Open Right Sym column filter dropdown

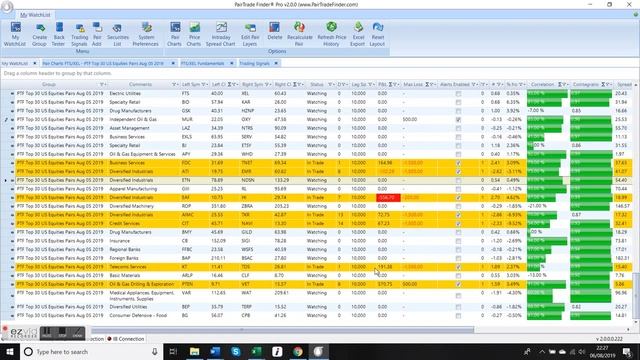(267, 84)
